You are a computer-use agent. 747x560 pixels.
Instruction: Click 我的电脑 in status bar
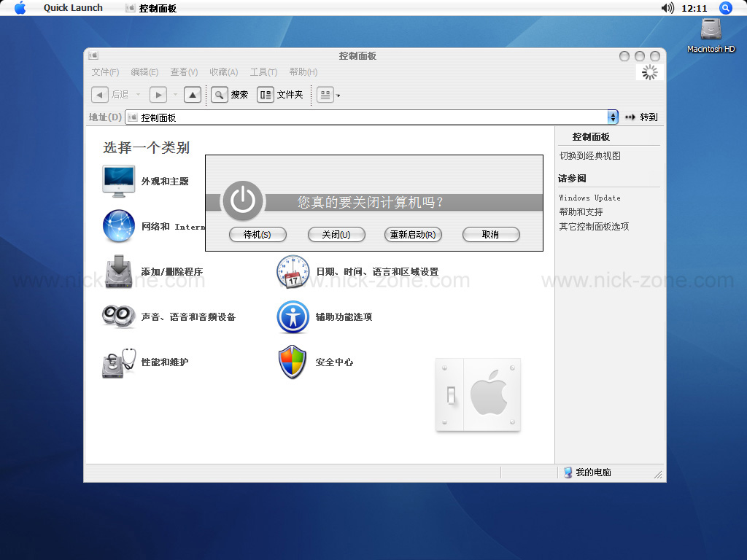click(x=588, y=472)
